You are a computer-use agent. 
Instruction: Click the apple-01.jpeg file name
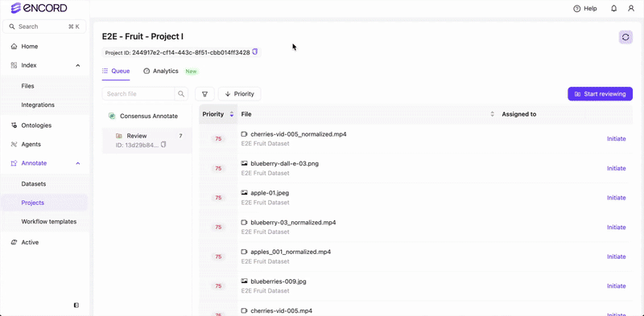270,192
